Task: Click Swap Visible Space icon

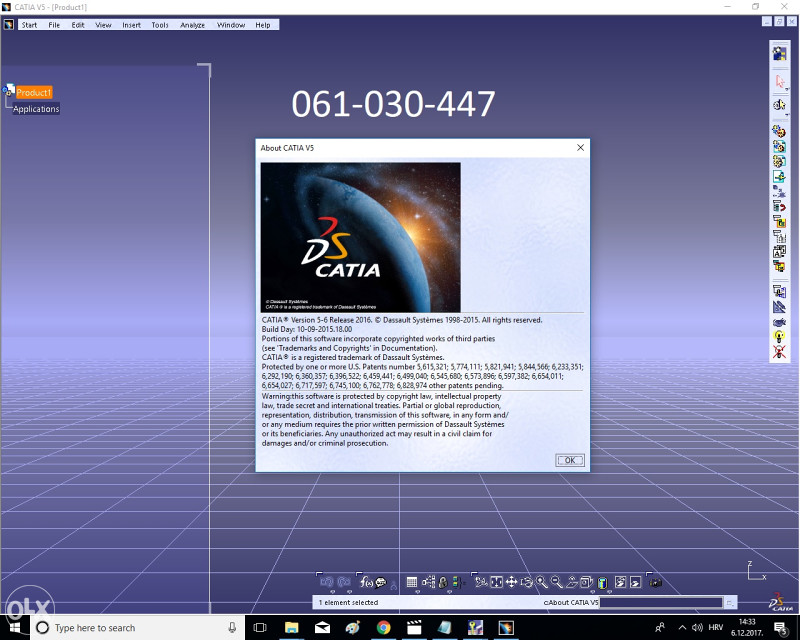Action: tap(635, 582)
